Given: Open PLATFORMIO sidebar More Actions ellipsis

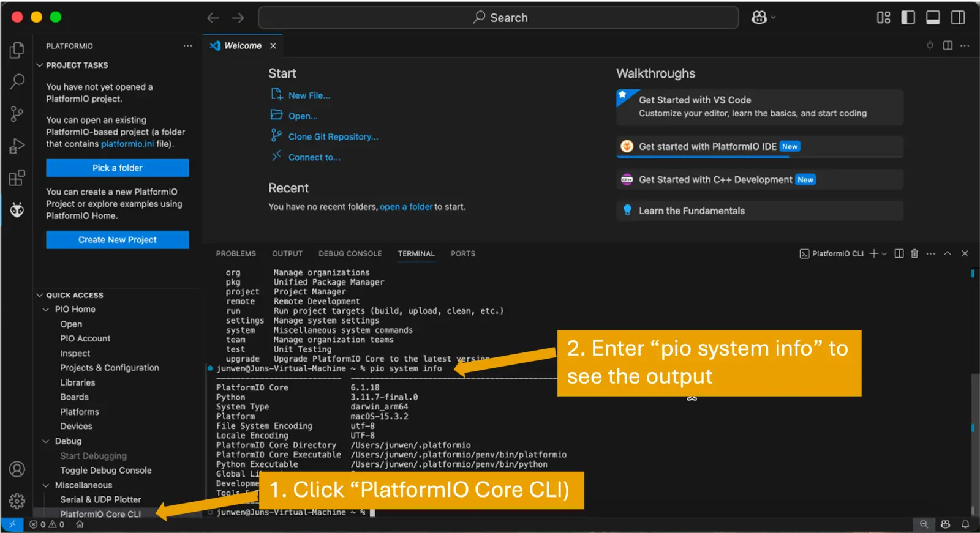Looking at the screenshot, I should click(x=187, y=46).
